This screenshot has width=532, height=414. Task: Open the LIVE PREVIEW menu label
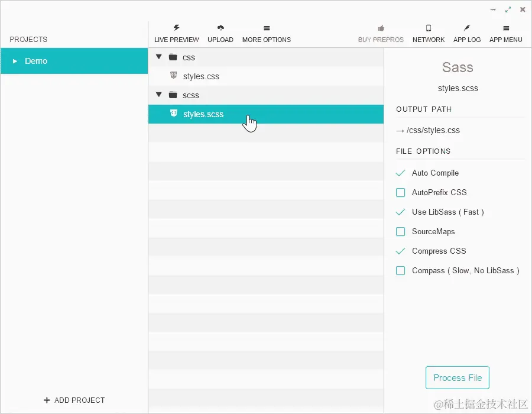click(x=176, y=40)
